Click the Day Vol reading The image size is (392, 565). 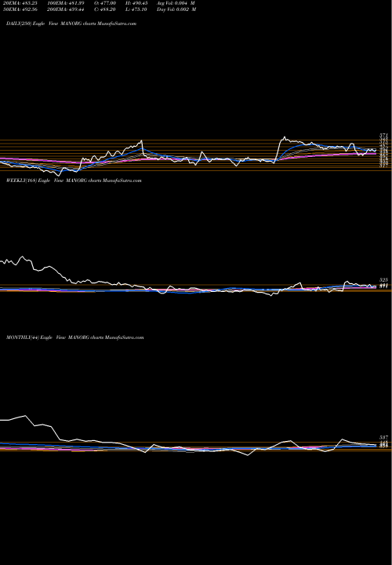click(x=176, y=9)
